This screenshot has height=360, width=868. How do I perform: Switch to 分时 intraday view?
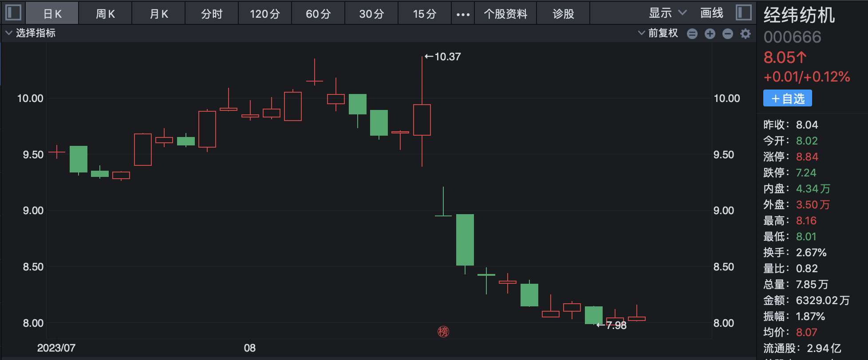pyautogui.click(x=212, y=14)
